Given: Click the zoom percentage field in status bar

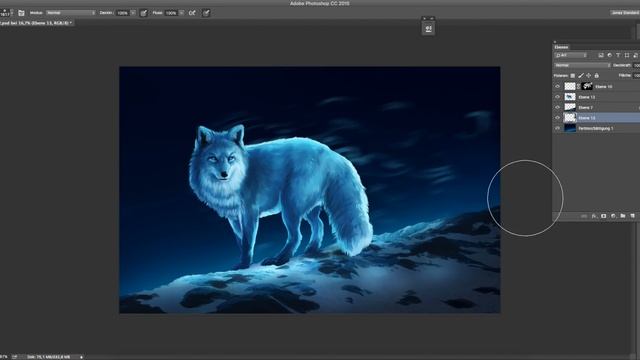Looking at the screenshot, I should 4,357.
